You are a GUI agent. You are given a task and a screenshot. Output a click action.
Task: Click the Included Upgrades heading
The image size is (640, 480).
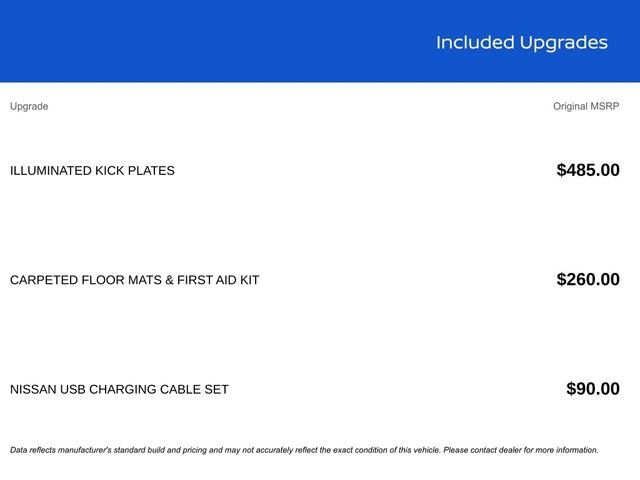coord(521,42)
